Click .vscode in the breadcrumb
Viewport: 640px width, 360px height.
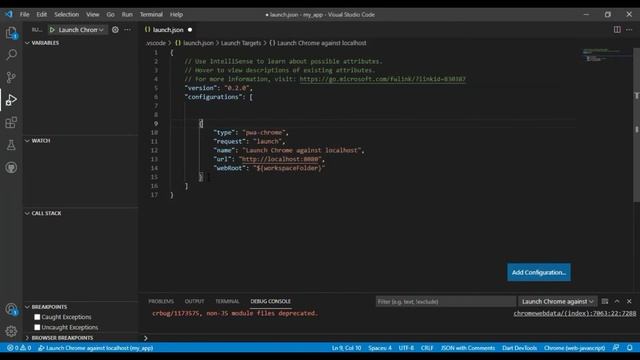click(156, 43)
